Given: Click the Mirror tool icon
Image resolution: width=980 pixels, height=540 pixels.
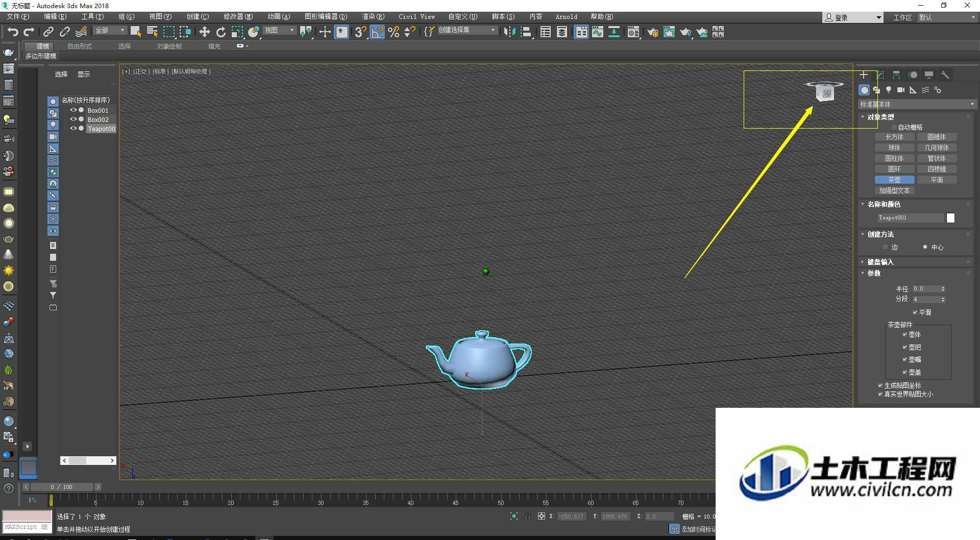Looking at the screenshot, I should (509, 32).
